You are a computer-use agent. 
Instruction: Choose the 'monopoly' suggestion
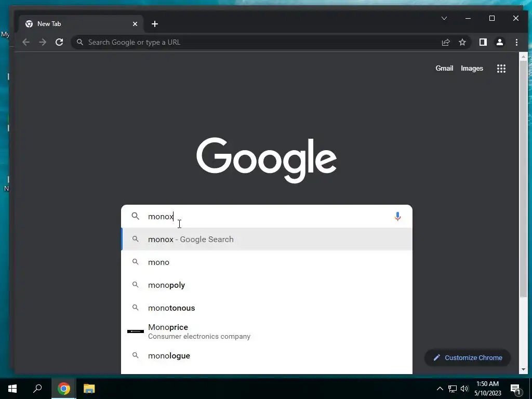pos(267,285)
